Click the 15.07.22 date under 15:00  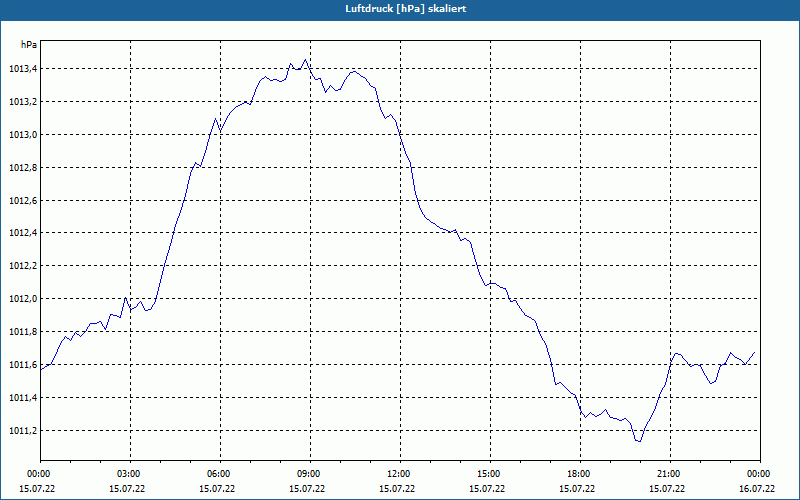point(487,489)
